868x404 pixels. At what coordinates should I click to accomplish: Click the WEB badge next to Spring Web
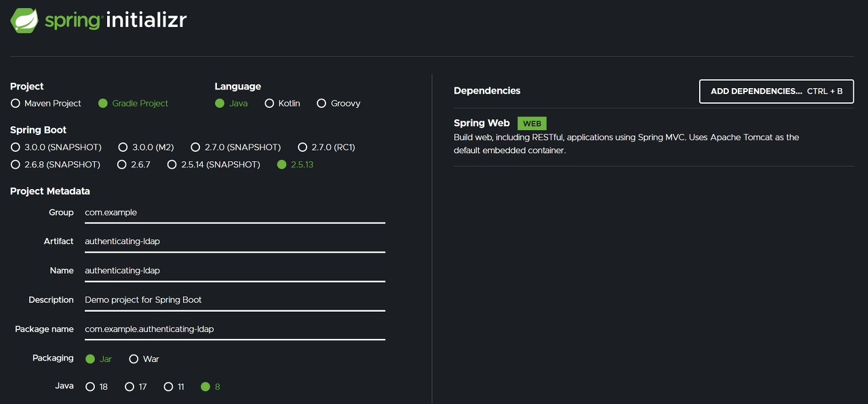click(x=532, y=123)
